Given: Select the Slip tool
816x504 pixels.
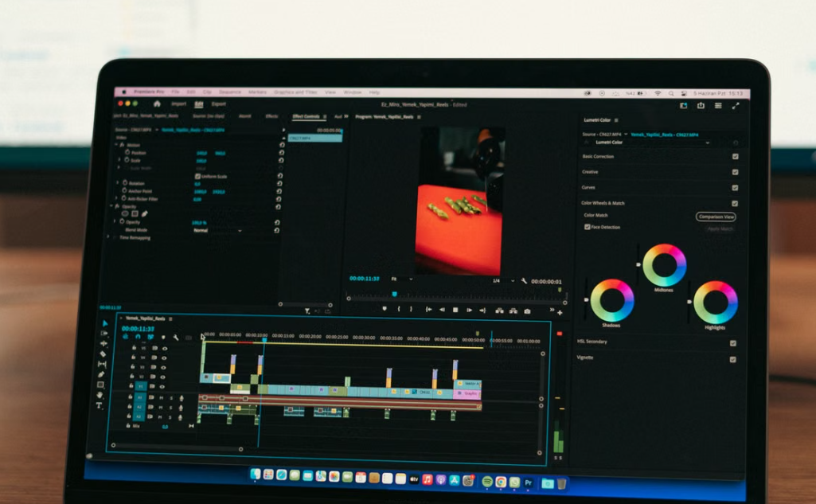Looking at the screenshot, I should coord(102,364).
